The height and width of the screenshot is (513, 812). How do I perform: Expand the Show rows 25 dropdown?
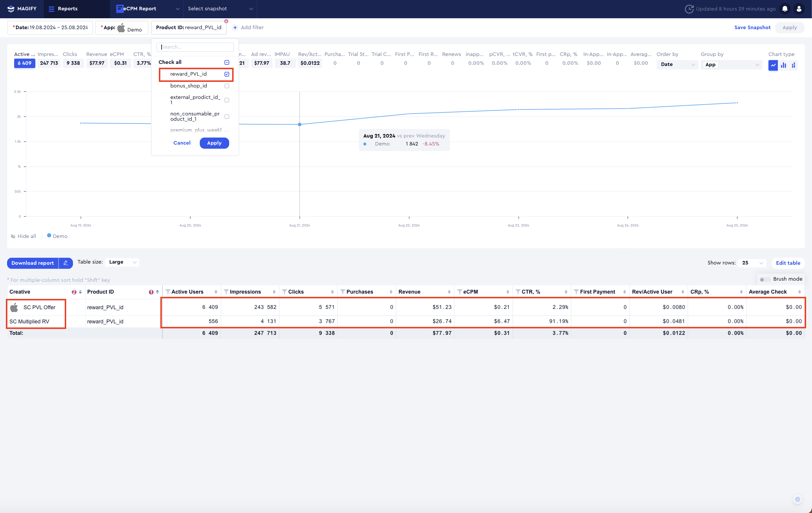coord(752,263)
